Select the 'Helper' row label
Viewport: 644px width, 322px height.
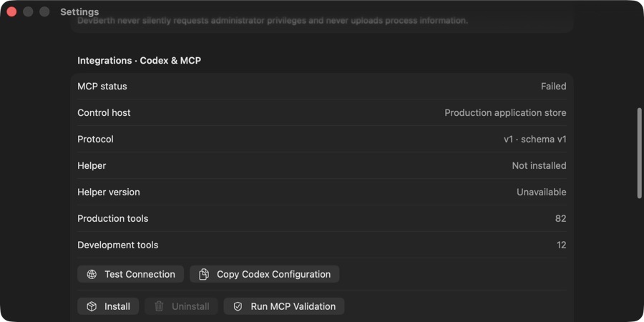tap(92, 165)
